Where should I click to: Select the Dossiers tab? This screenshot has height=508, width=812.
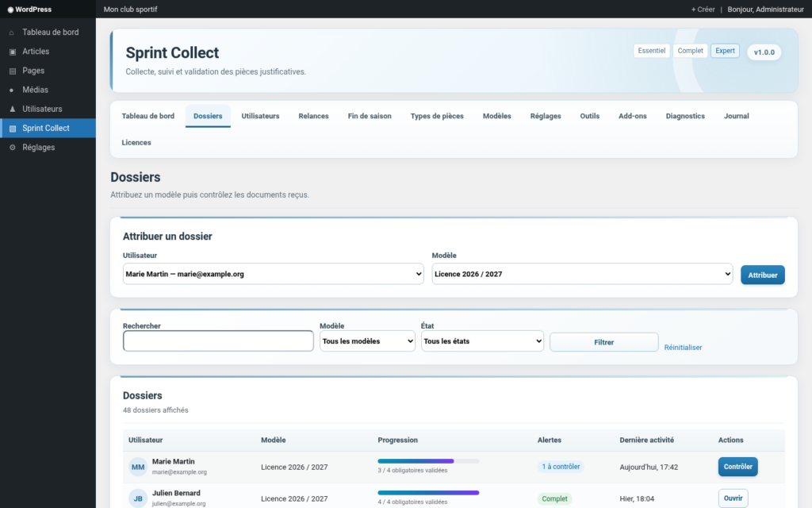pos(208,116)
